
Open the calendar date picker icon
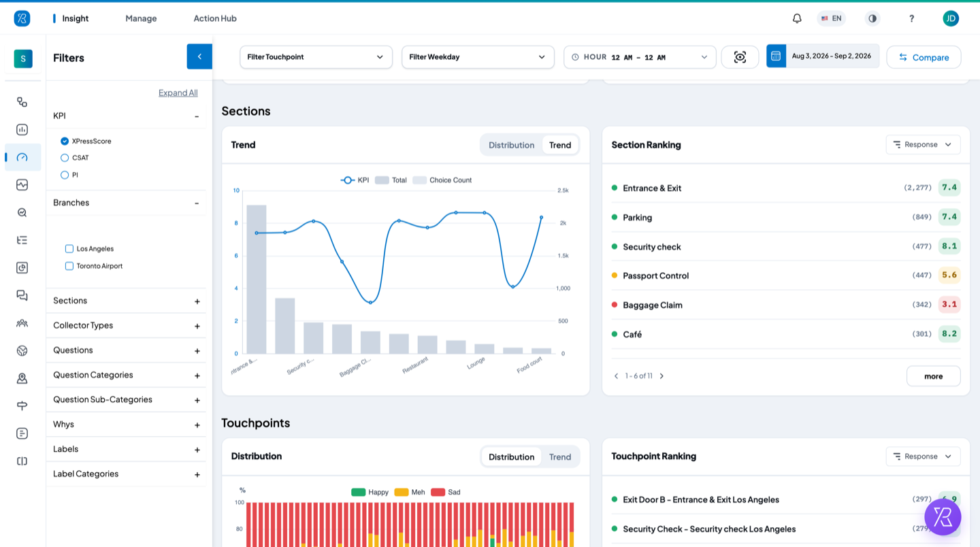(x=776, y=56)
